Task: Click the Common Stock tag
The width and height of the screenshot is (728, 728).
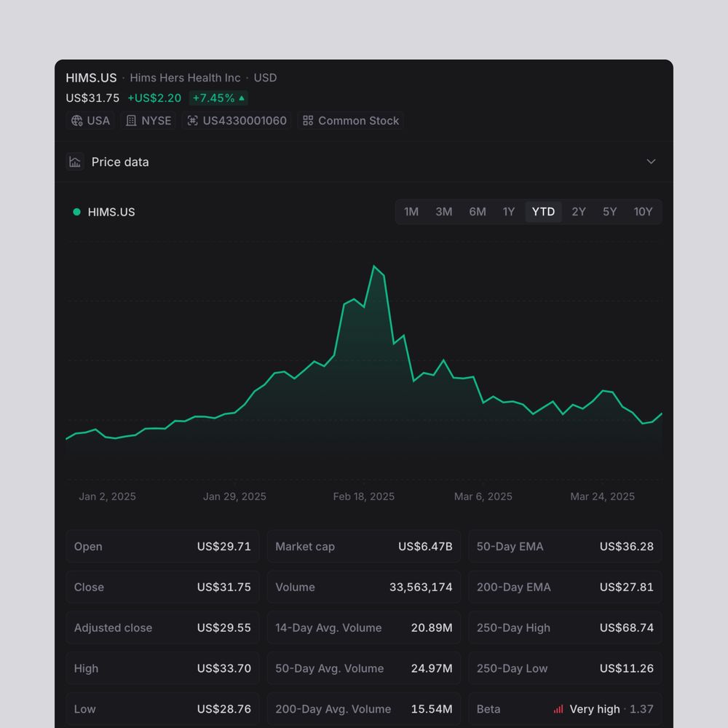Action: point(351,121)
